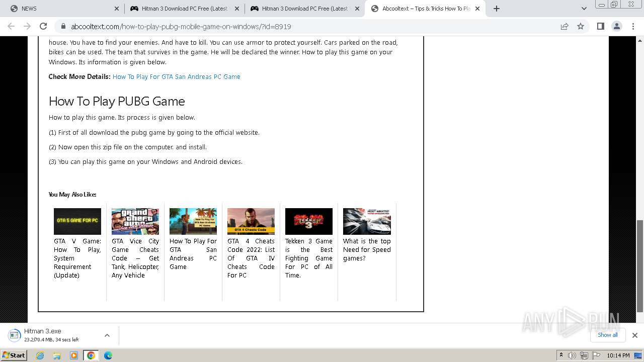Click the address bar URL
644x362 pixels.
181,26
